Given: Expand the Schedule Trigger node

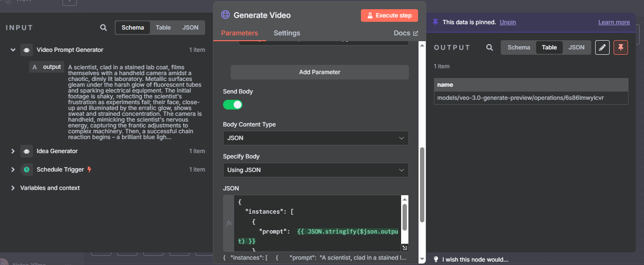Looking at the screenshot, I should [x=13, y=170].
